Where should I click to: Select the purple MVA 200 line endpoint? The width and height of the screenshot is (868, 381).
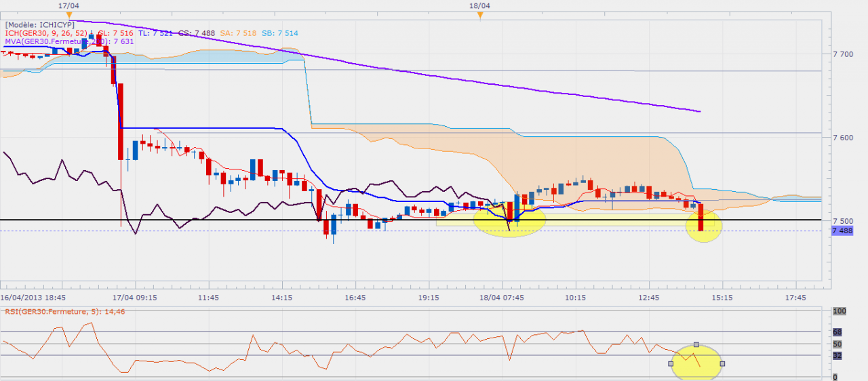699,111
